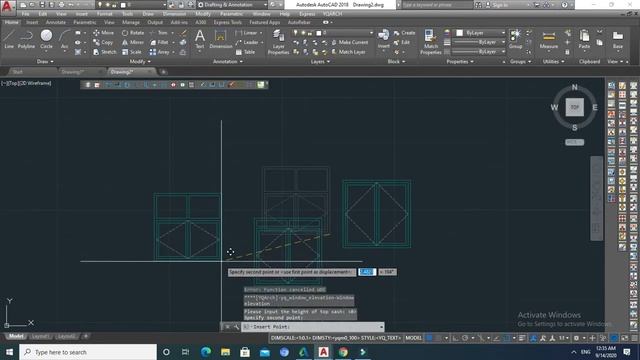Click the Paste icon
Image resolution: width=640 pixels, height=360 pixels.
tap(584, 39)
